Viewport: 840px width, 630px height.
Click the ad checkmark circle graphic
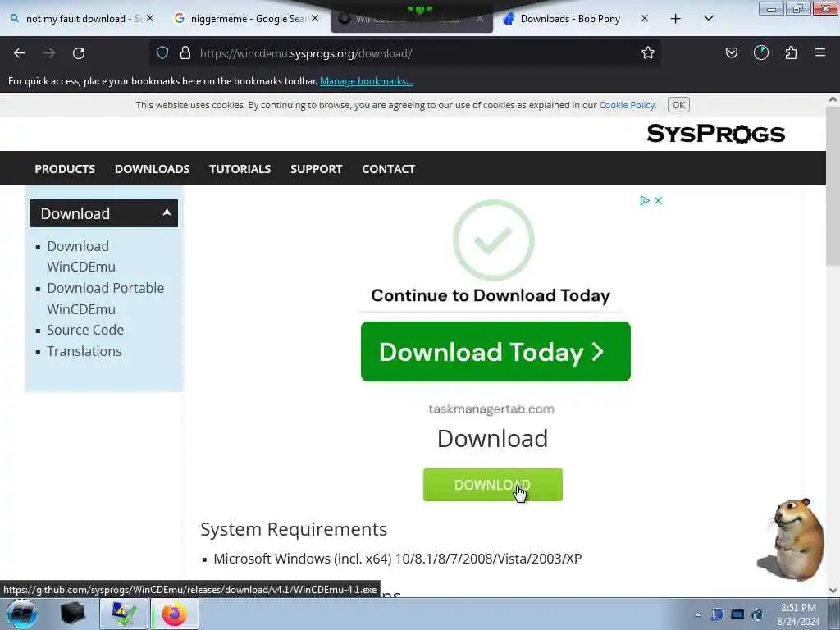(493, 240)
